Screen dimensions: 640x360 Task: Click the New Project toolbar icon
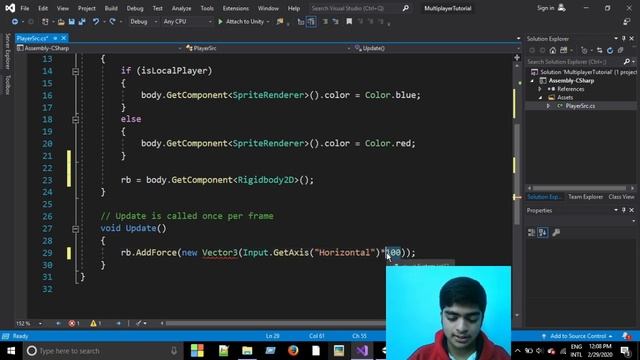point(45,22)
